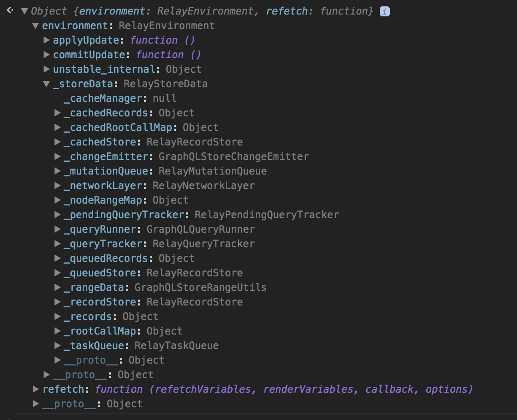Click the 'GraphQLQueryRunner' value text
The image size is (517, 420).
[201, 229]
